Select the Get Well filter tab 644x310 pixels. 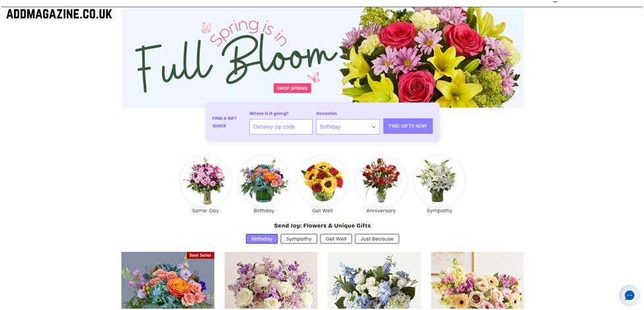(x=336, y=239)
